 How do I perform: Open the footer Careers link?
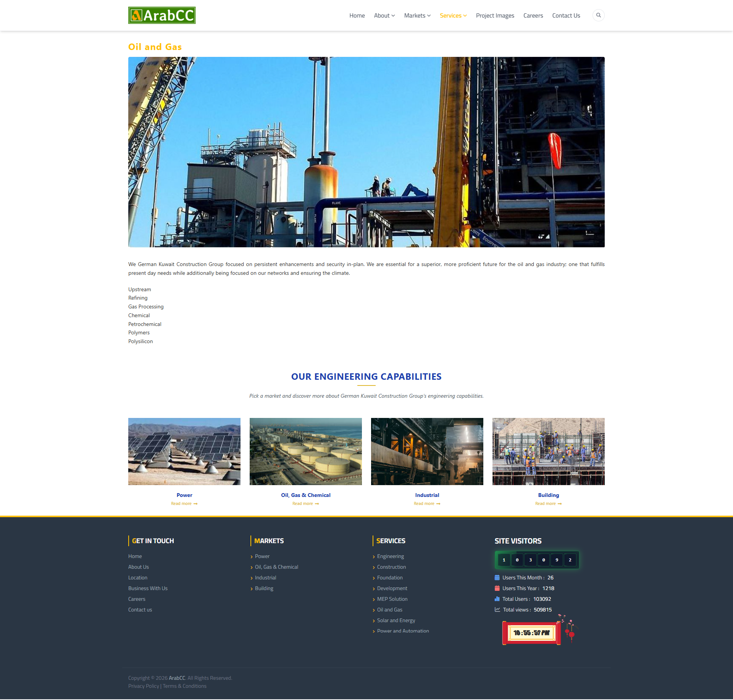tap(137, 599)
